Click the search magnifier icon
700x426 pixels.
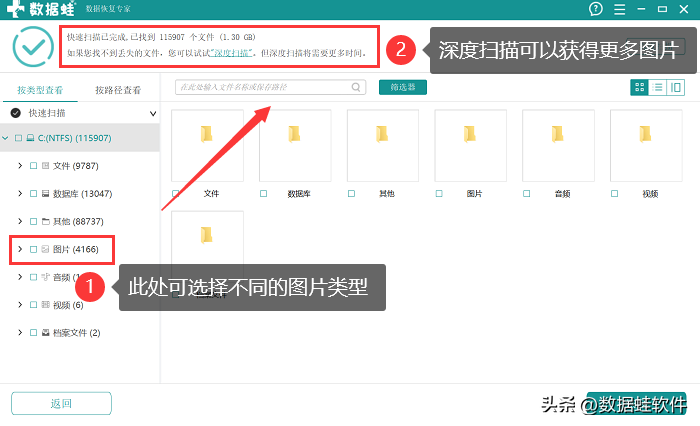pos(356,87)
